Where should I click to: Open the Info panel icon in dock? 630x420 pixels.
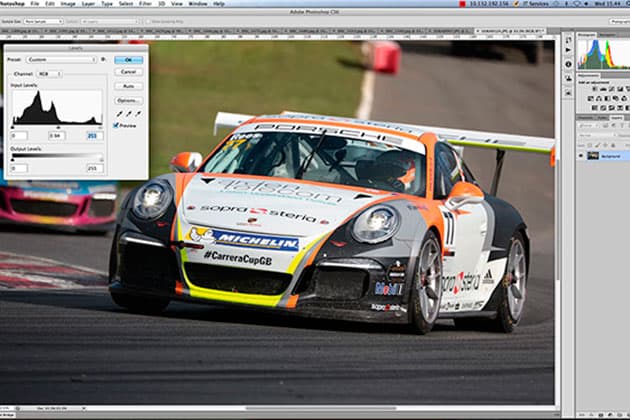coord(569,64)
